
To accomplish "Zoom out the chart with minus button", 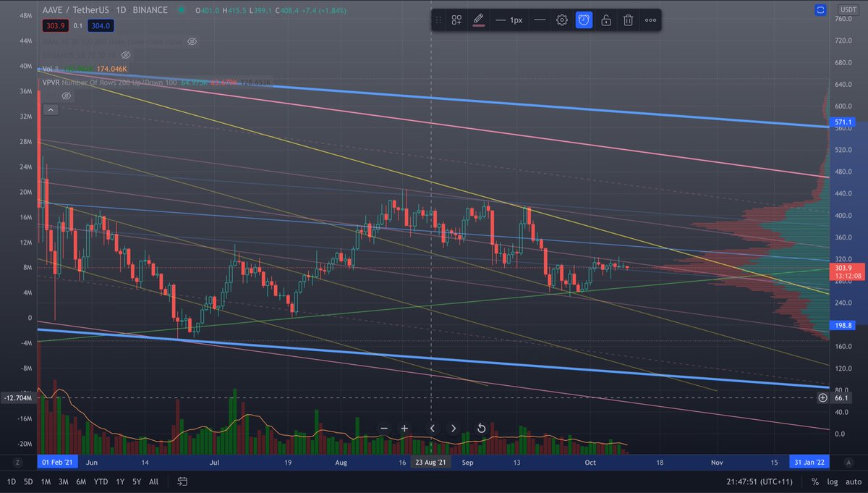I will click(x=384, y=429).
